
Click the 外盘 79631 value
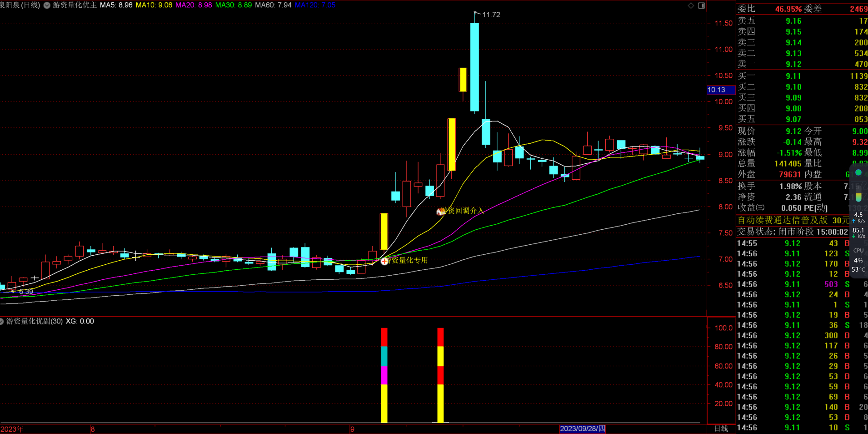point(789,175)
